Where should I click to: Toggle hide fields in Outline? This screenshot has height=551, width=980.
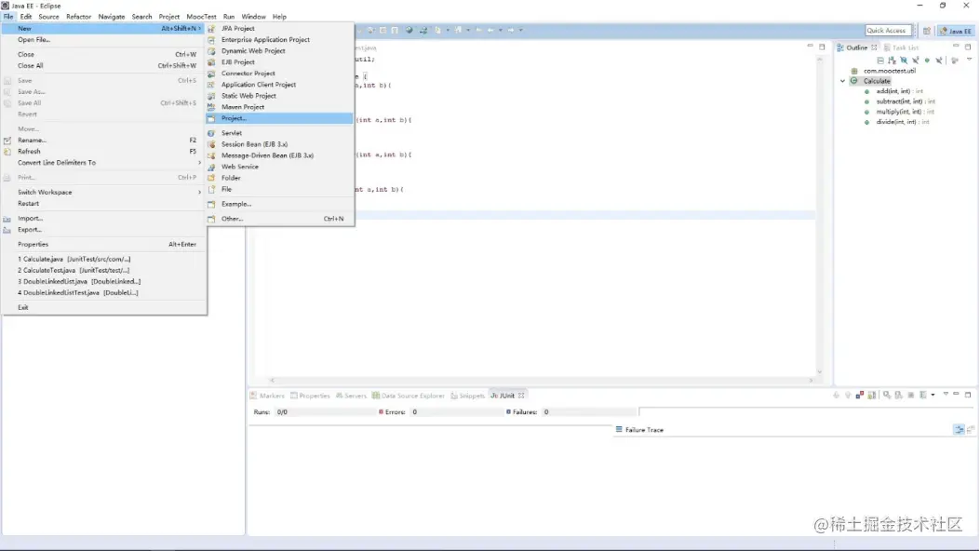(x=904, y=60)
